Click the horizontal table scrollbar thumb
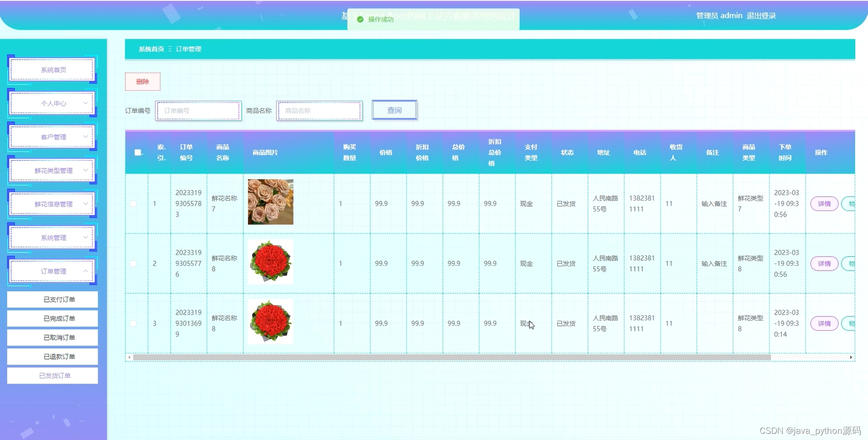 point(452,358)
